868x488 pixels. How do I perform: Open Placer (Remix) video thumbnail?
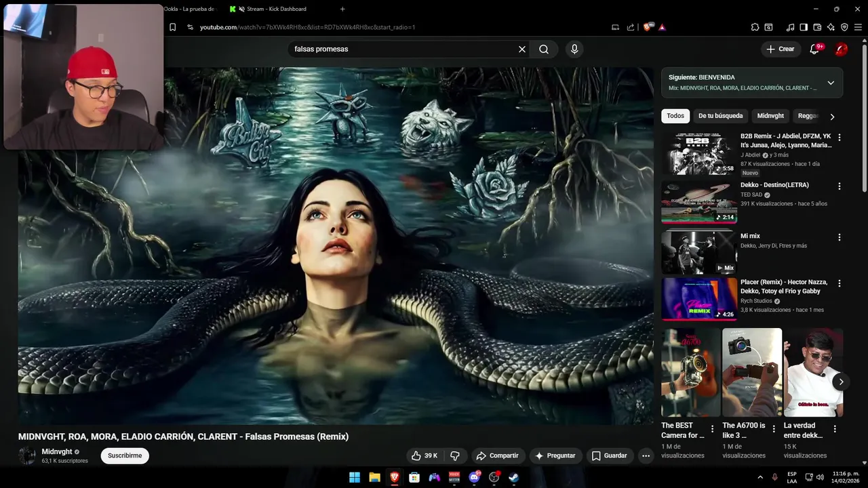(699, 299)
